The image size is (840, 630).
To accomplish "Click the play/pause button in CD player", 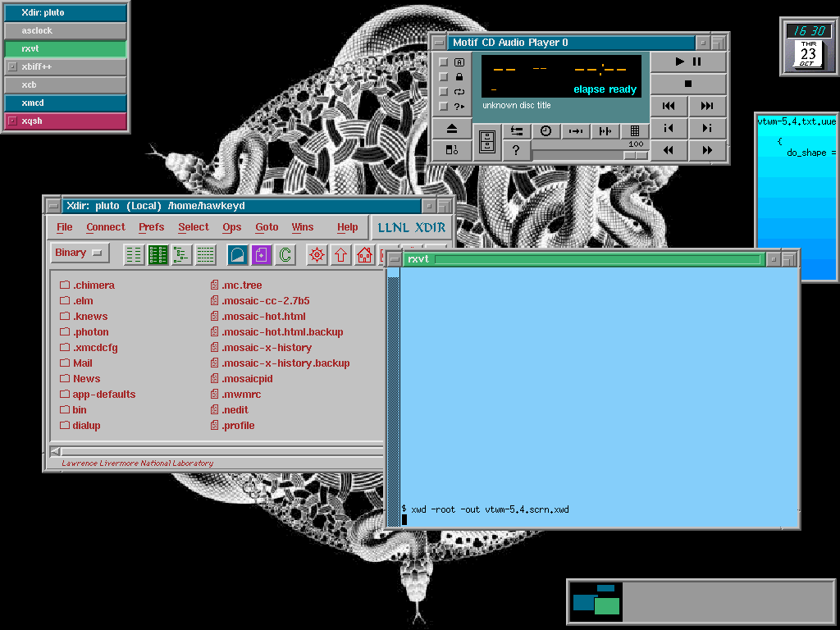I will pos(688,62).
